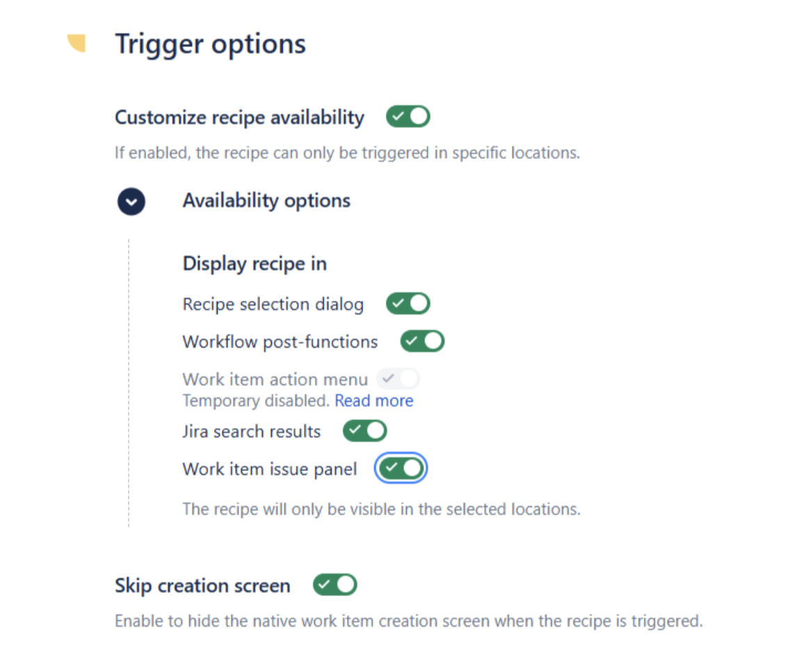Collapse the Availability options chevron
The image size is (801, 672).
click(x=131, y=202)
